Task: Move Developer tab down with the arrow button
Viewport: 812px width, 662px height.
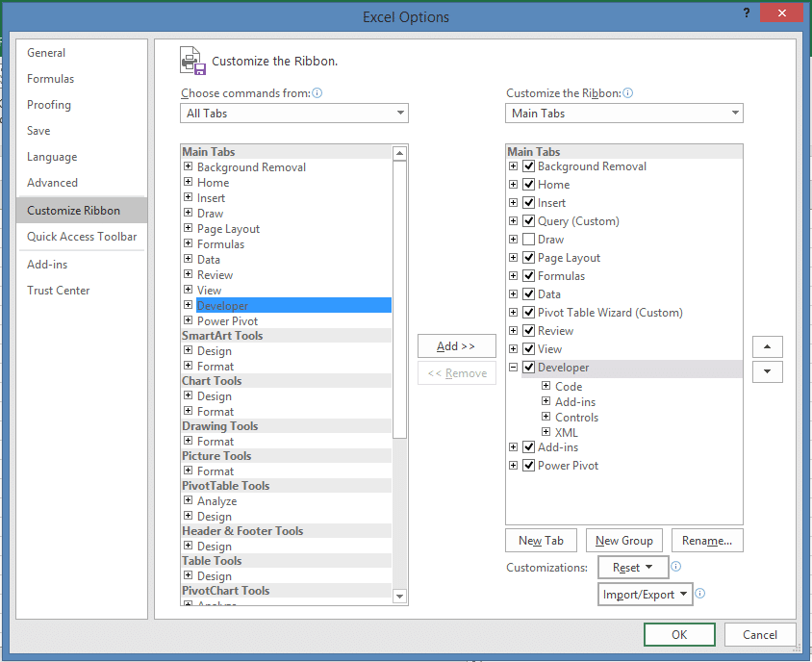Action: pyautogui.click(x=767, y=371)
